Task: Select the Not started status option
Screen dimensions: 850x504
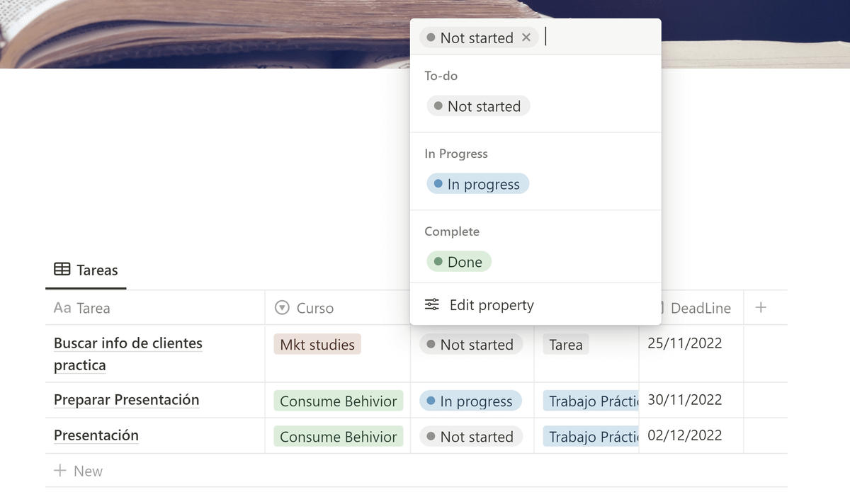Action: [478, 106]
